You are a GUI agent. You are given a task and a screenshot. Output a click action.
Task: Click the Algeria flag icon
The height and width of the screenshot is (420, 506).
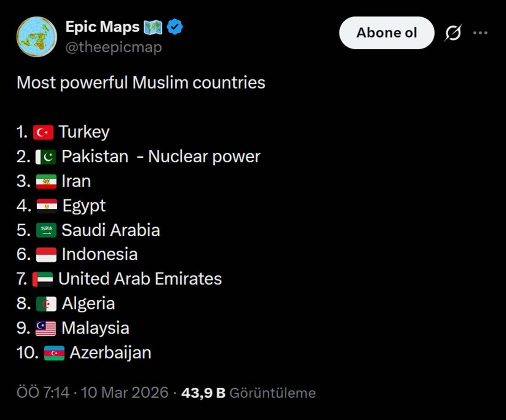pyautogui.click(x=46, y=304)
